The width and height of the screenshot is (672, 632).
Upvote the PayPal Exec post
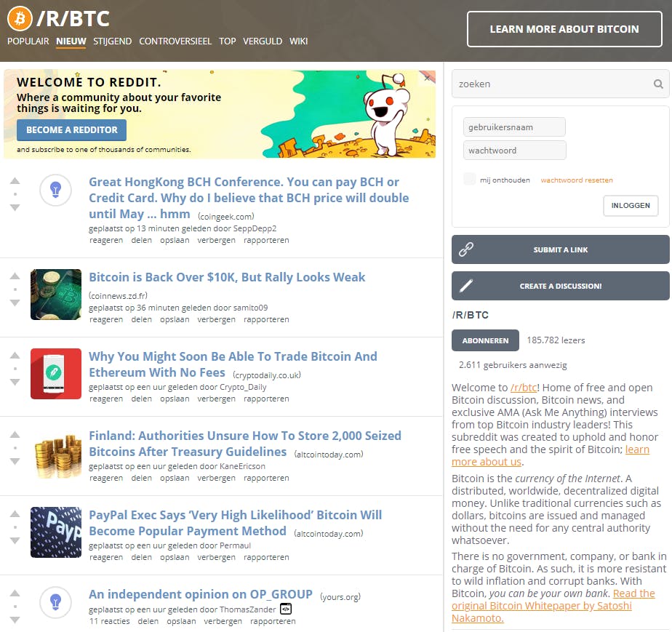point(15,513)
